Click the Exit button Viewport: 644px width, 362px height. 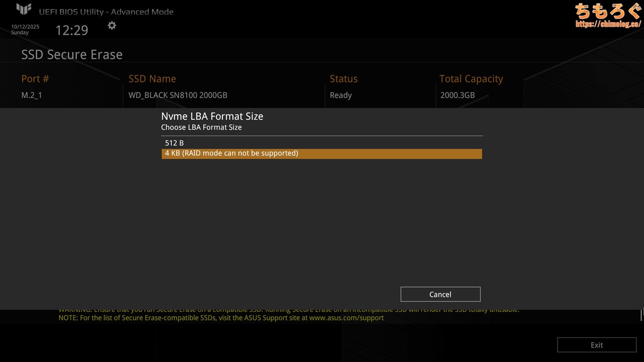(x=596, y=345)
